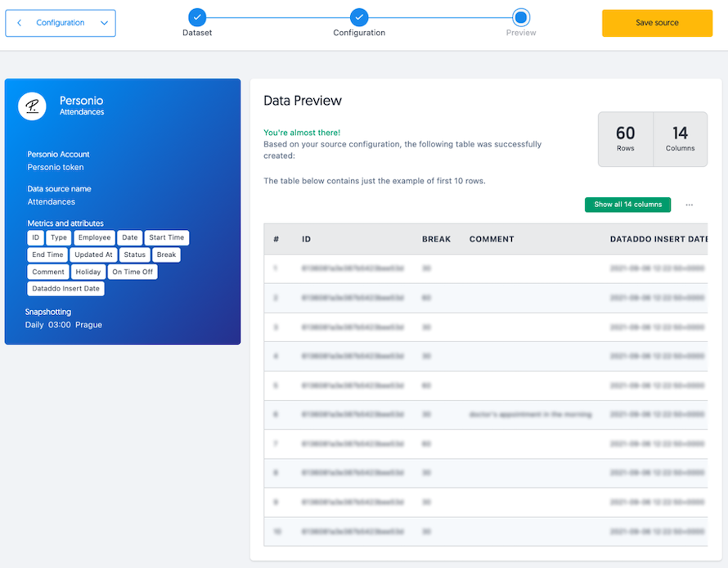Click the DATADDO INSERT DATE column header
The height and width of the screenshot is (568, 728).
pyautogui.click(x=658, y=239)
